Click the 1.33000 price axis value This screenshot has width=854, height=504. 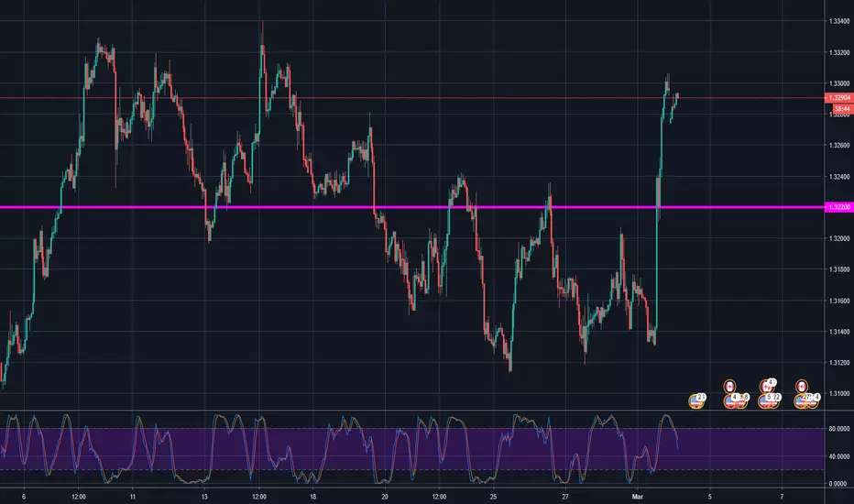839,83
